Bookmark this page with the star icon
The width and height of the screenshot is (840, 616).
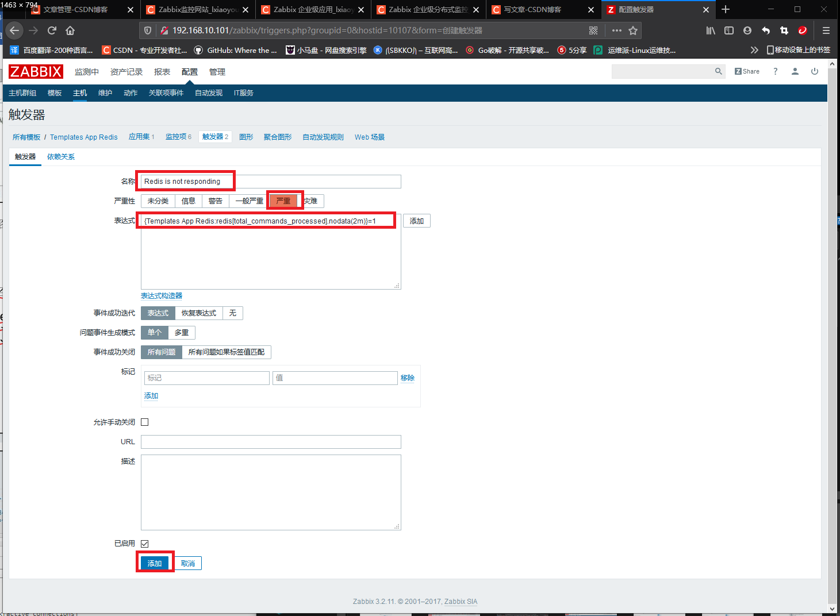pos(633,30)
